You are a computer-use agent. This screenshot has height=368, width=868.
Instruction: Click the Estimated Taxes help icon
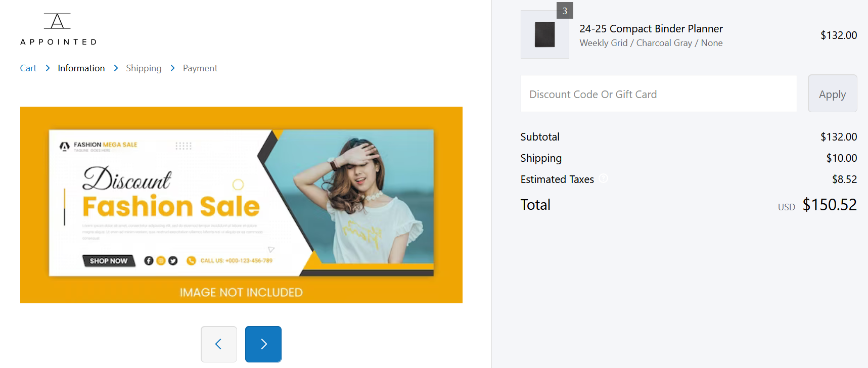[x=603, y=178]
